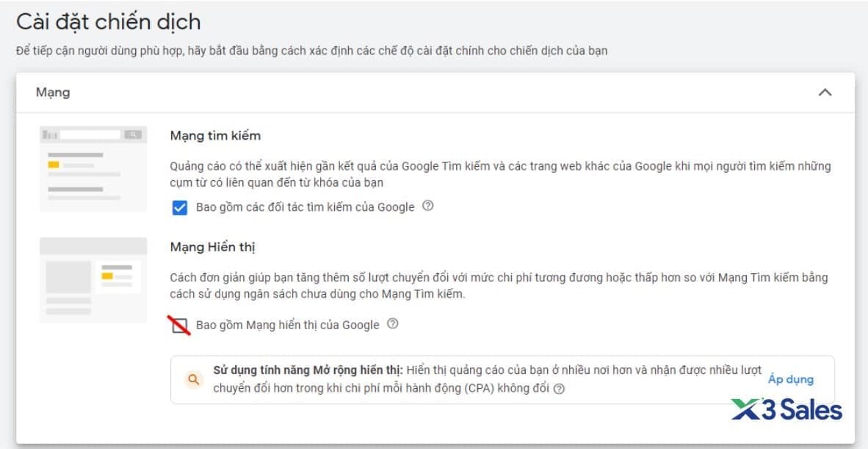Click the Mạng Hiển thị illustration thumbnail
This screenshot has width=868, height=449.
click(93, 280)
